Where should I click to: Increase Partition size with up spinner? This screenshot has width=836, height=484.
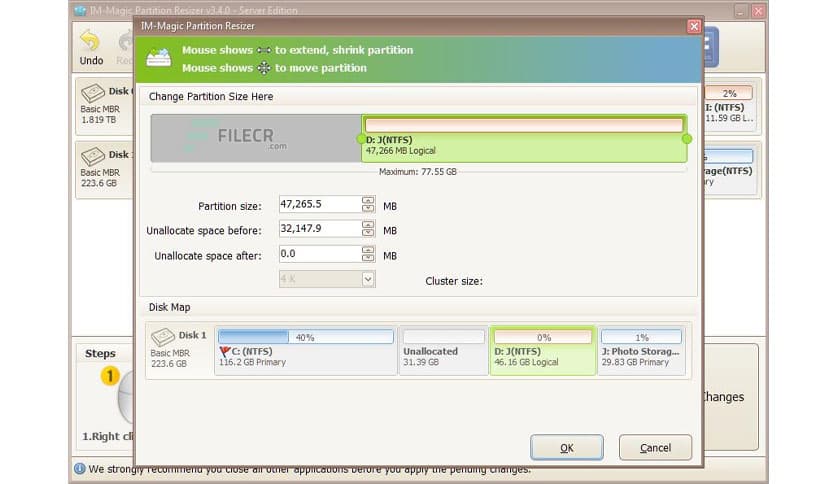coord(368,200)
